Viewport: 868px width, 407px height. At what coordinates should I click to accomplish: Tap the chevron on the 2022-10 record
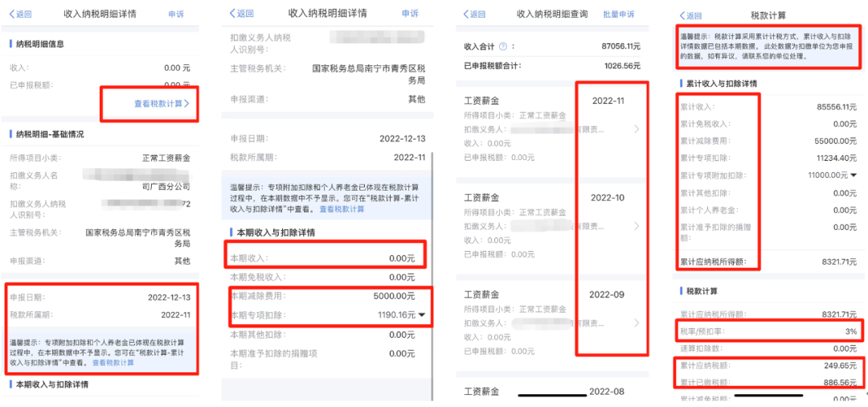pyautogui.click(x=637, y=226)
